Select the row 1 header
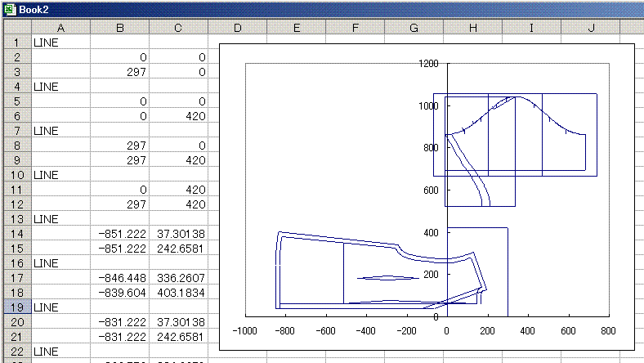 point(16,42)
